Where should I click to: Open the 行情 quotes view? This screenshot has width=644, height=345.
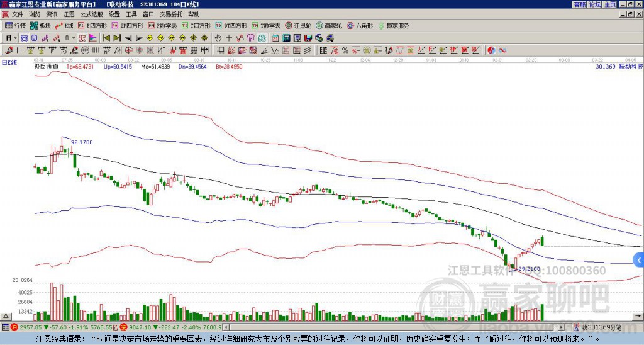tap(16, 25)
